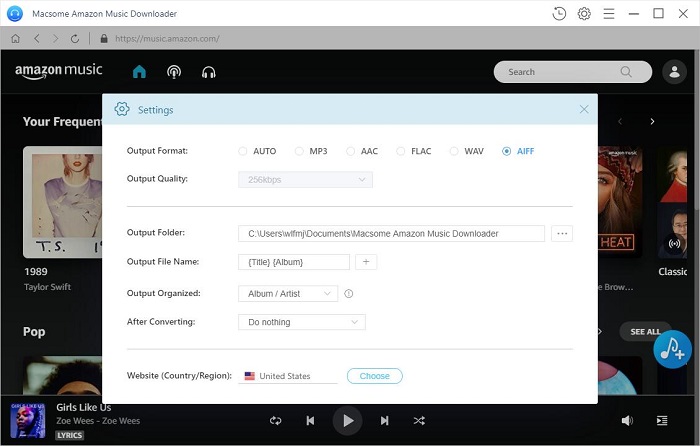Click the Search input box
This screenshot has width=700, height=446.
tap(572, 72)
